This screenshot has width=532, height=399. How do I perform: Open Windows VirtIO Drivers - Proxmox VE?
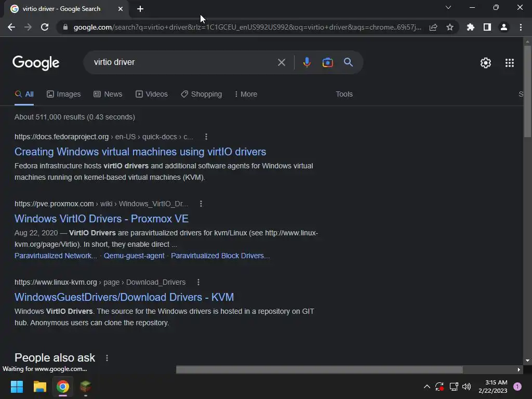(101, 219)
